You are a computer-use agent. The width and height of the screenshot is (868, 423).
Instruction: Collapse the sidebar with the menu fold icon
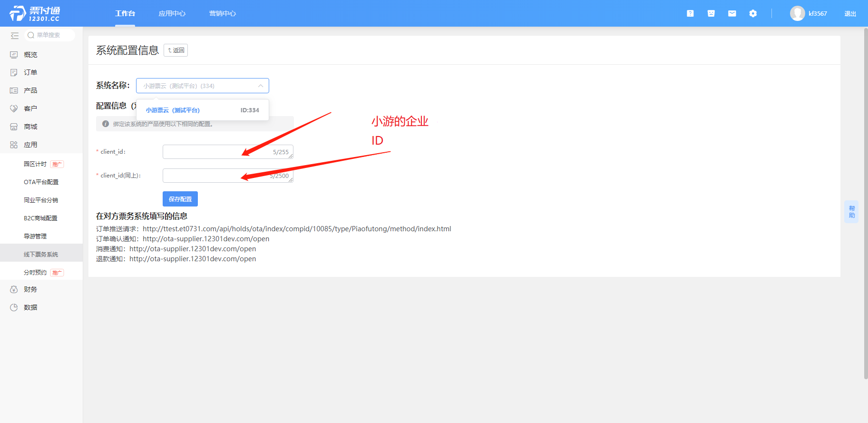14,35
